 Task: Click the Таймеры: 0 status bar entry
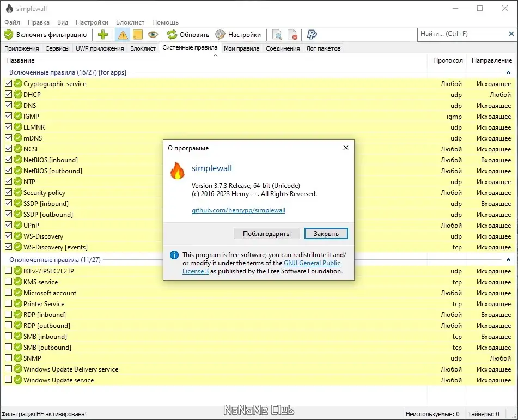(x=483, y=413)
